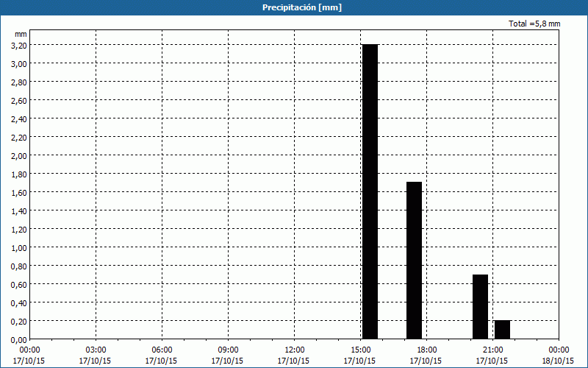Image resolution: width=588 pixels, height=368 pixels.
Task: Click the 'Precipitación [mm]' title text
Action: 302,7
